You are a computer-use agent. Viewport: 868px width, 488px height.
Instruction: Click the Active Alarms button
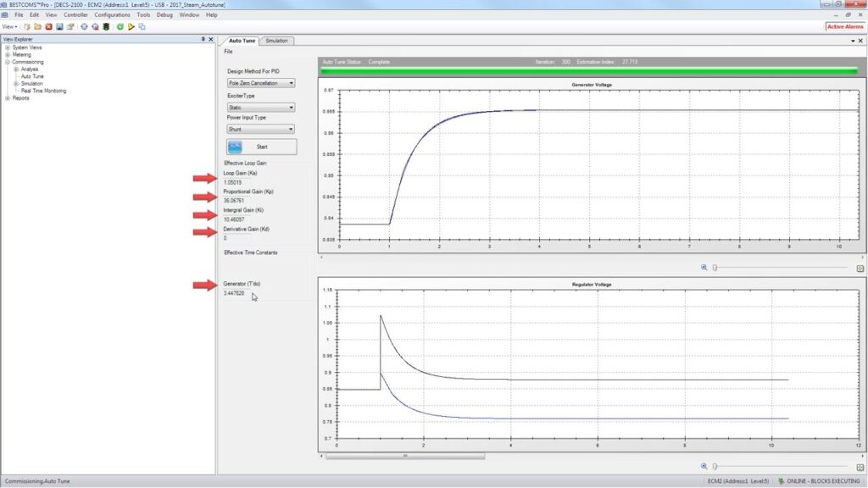[x=844, y=26]
